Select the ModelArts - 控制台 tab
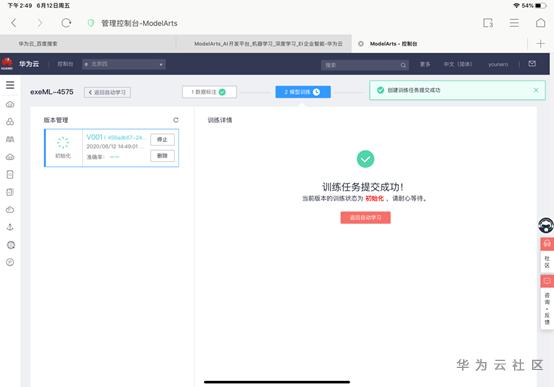Image resolution: width=554 pixels, height=387 pixels. click(393, 44)
